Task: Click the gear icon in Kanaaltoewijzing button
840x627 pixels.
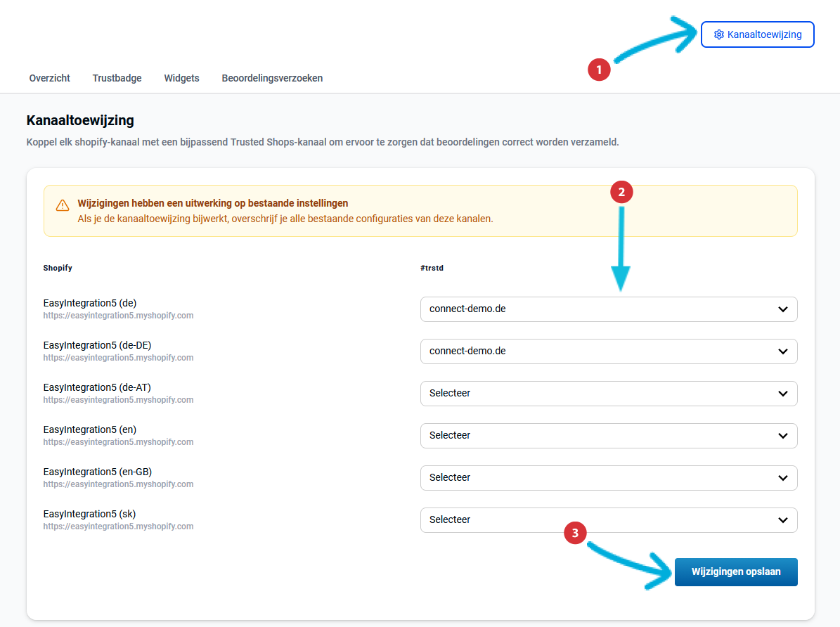Action: (x=718, y=34)
